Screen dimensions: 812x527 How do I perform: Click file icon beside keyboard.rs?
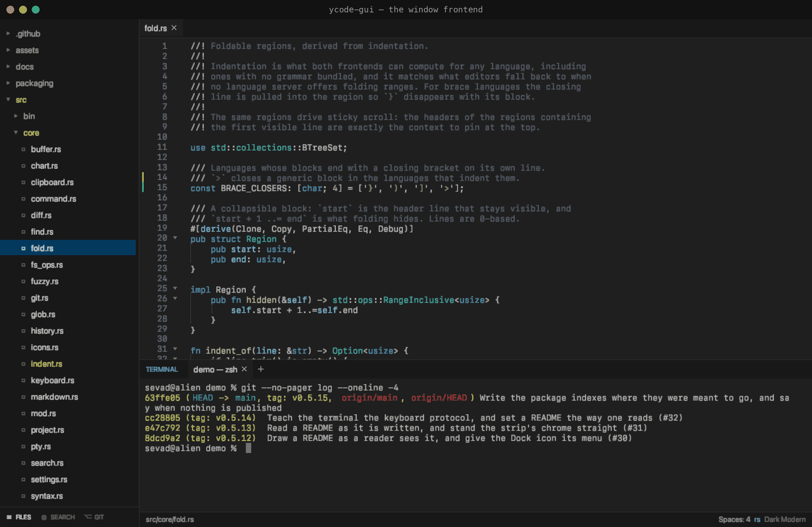(24, 381)
